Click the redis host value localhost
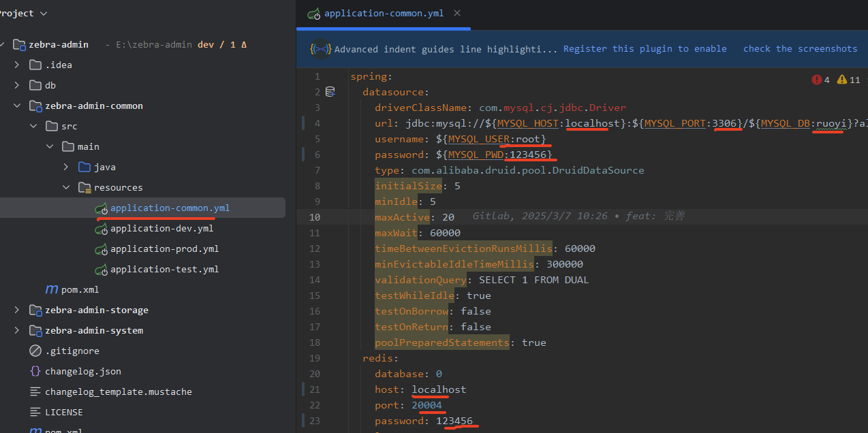The height and width of the screenshot is (433, 868). click(439, 389)
